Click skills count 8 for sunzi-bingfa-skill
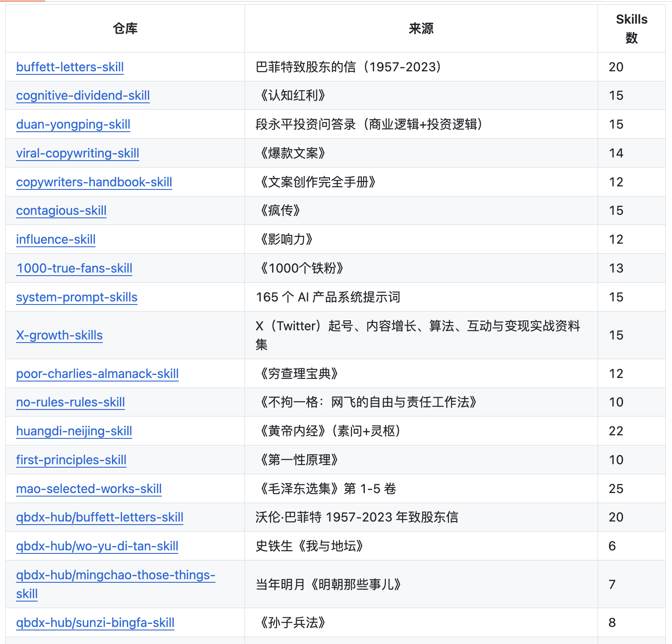The height and width of the screenshot is (644, 672). 612,623
